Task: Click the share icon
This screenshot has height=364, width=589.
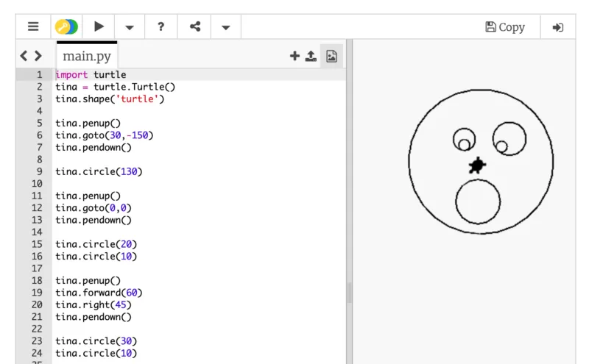Action: 195,27
